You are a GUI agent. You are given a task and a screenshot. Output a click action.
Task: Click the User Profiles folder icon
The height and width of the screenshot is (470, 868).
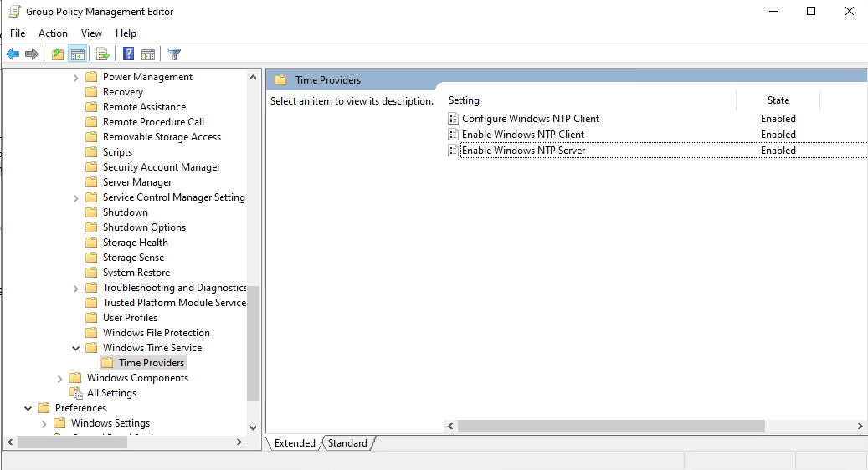[x=91, y=318]
